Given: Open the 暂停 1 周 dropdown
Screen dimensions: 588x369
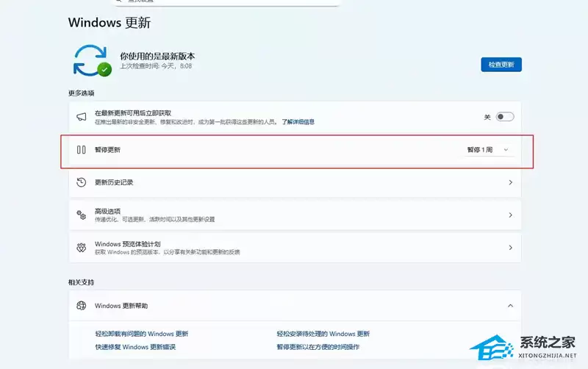Looking at the screenshot, I should pos(487,150).
